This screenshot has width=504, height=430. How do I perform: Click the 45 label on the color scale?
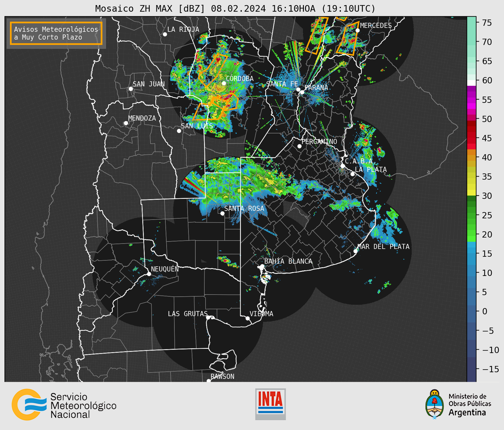coord(487,138)
